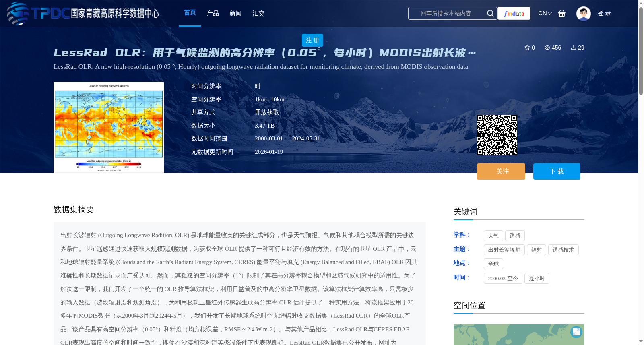Open the shopping basket icon
The height and width of the screenshot is (345, 644).
click(x=561, y=13)
